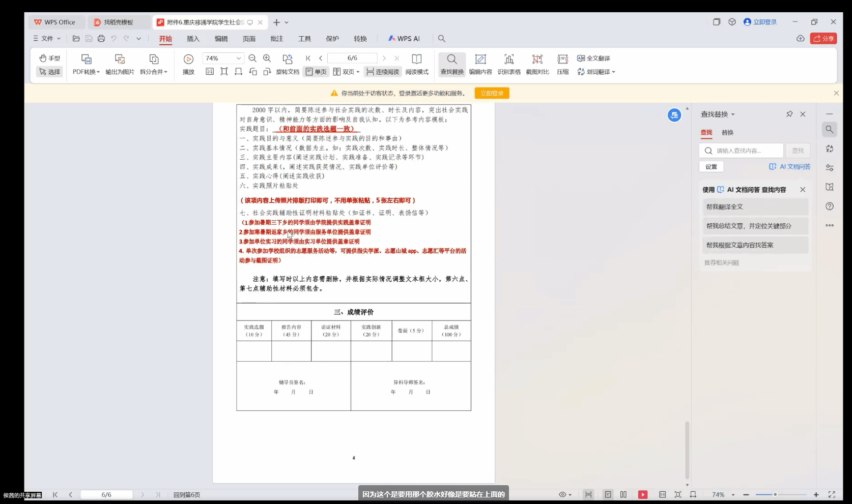
Task: Enable the Hand tool (手型)
Action: point(50,58)
